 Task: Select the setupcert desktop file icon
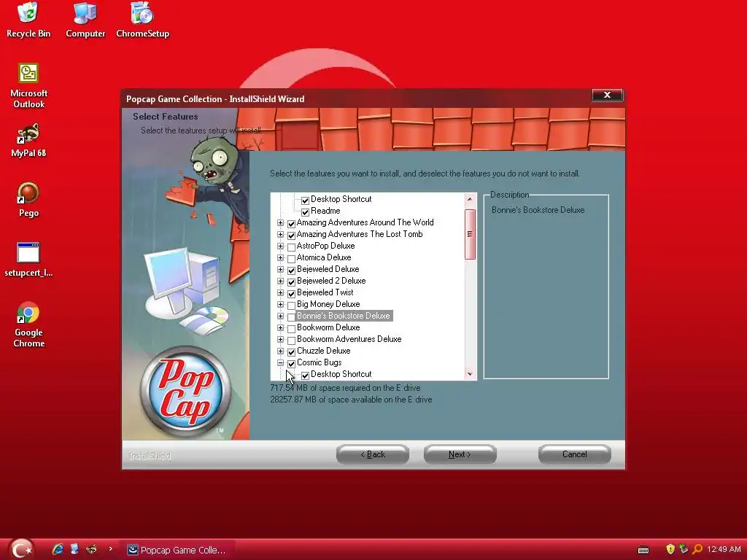pos(28,260)
